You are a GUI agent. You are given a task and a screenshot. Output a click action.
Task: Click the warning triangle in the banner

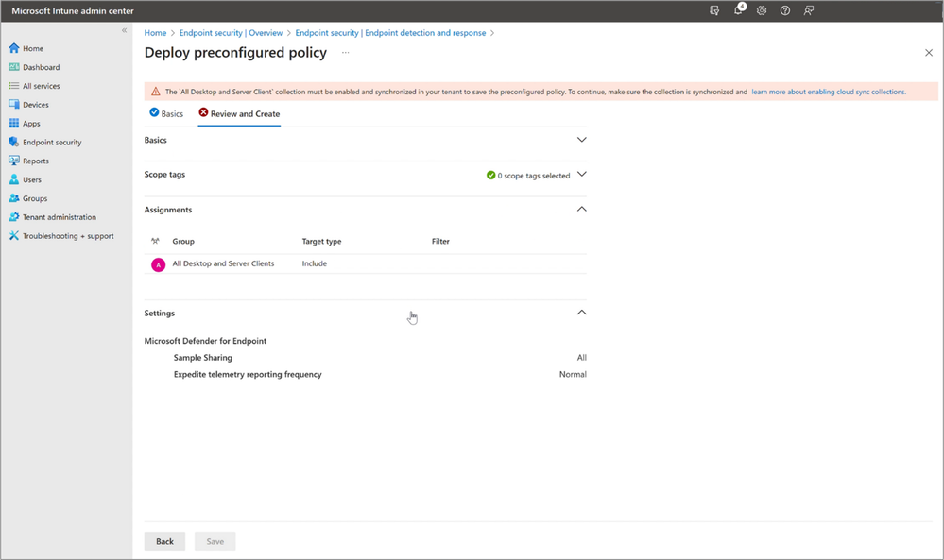pyautogui.click(x=155, y=92)
